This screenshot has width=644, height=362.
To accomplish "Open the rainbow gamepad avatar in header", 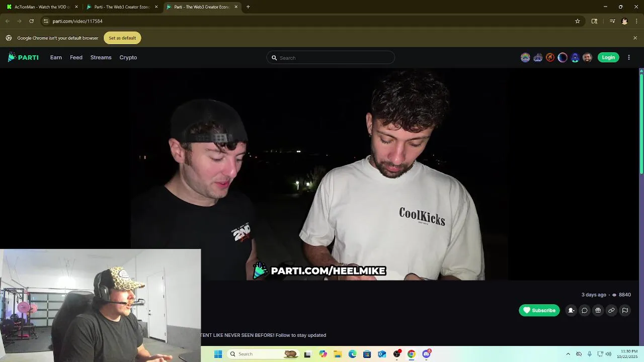I will (525, 57).
